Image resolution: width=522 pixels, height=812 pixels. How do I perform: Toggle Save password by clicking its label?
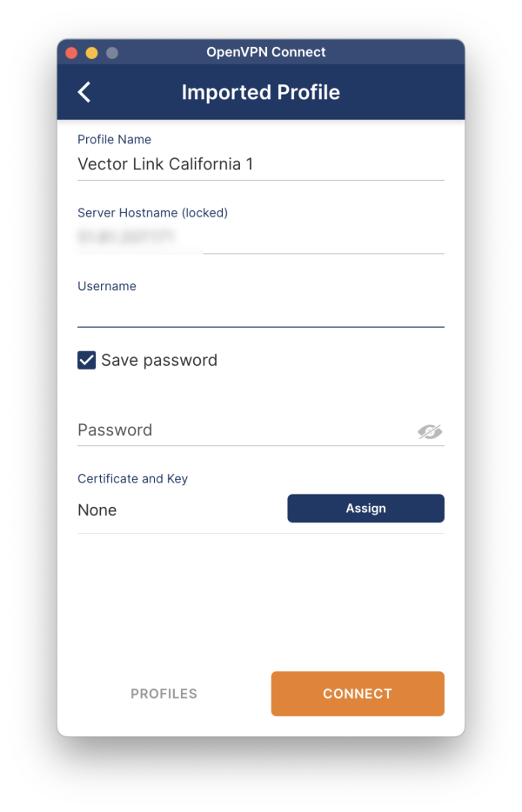click(x=160, y=359)
